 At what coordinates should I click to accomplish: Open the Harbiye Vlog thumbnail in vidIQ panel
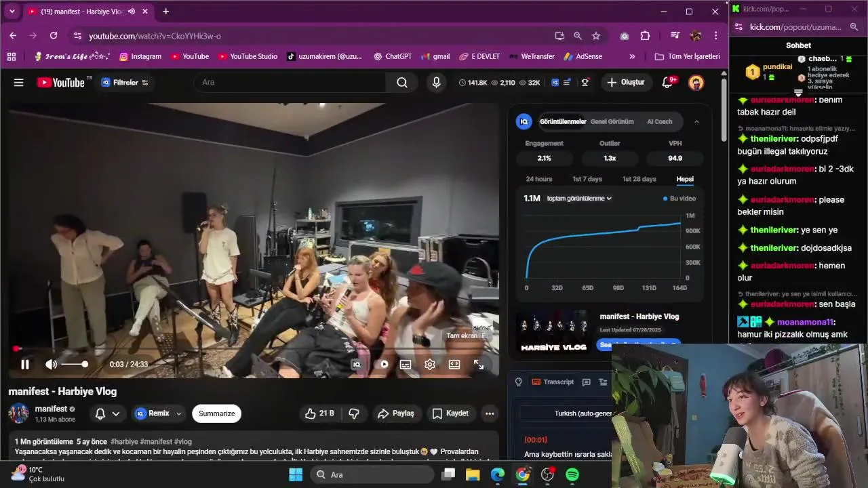coord(554,332)
